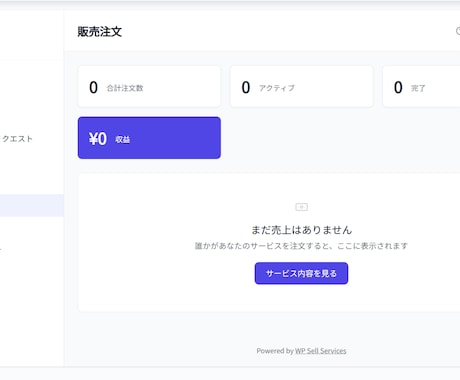Click the まだ売上はありません message

click(302, 230)
